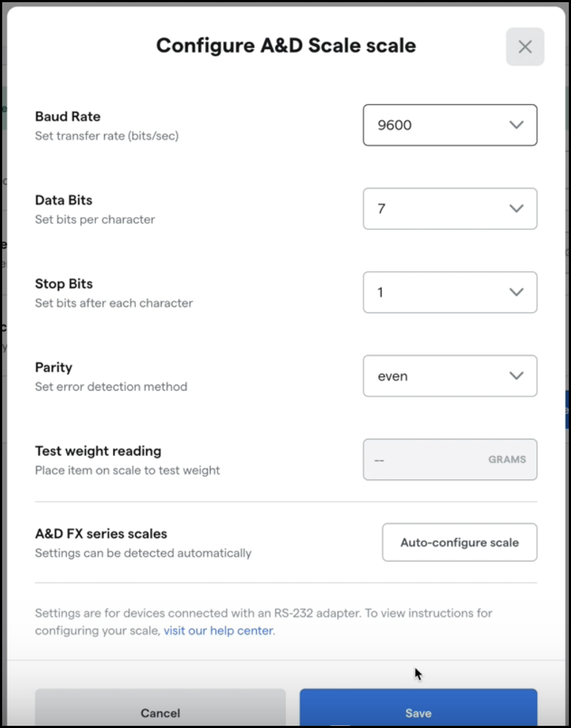The image size is (571, 728).
Task: Click the "Configure A&D Scale scale" title
Action: [x=286, y=46]
